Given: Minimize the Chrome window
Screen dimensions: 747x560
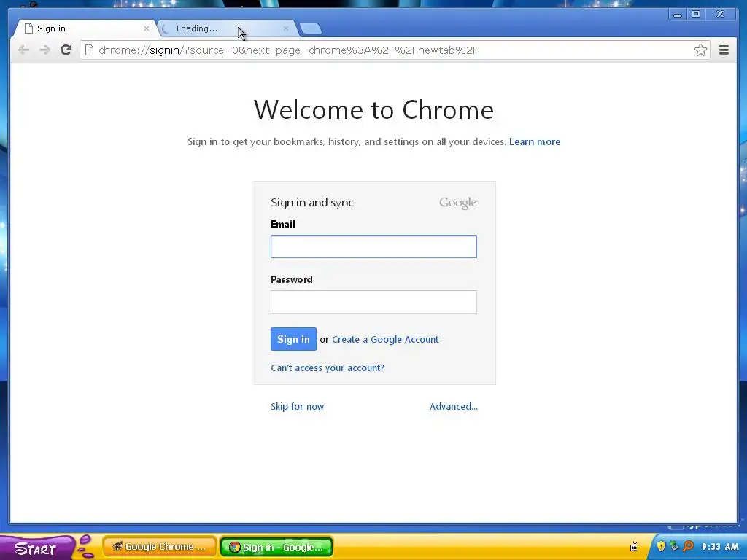Looking at the screenshot, I should [677, 15].
